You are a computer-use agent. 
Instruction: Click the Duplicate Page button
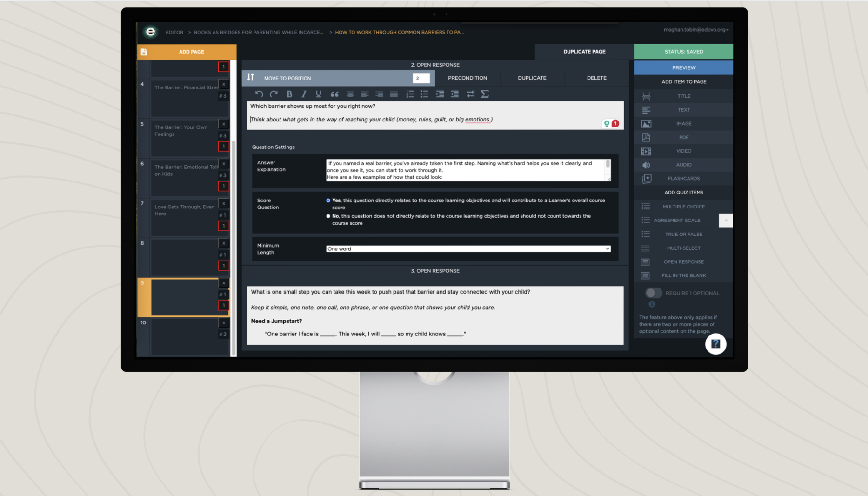tap(584, 52)
